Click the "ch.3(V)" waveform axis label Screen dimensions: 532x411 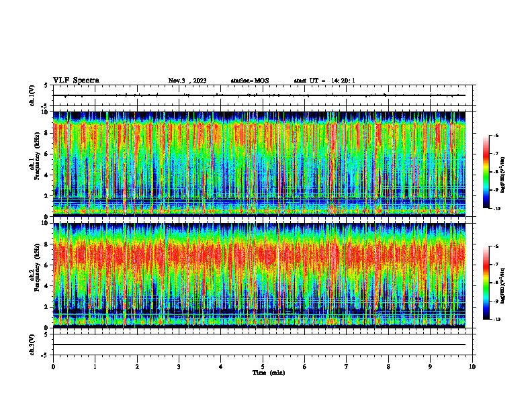[x=32, y=345]
